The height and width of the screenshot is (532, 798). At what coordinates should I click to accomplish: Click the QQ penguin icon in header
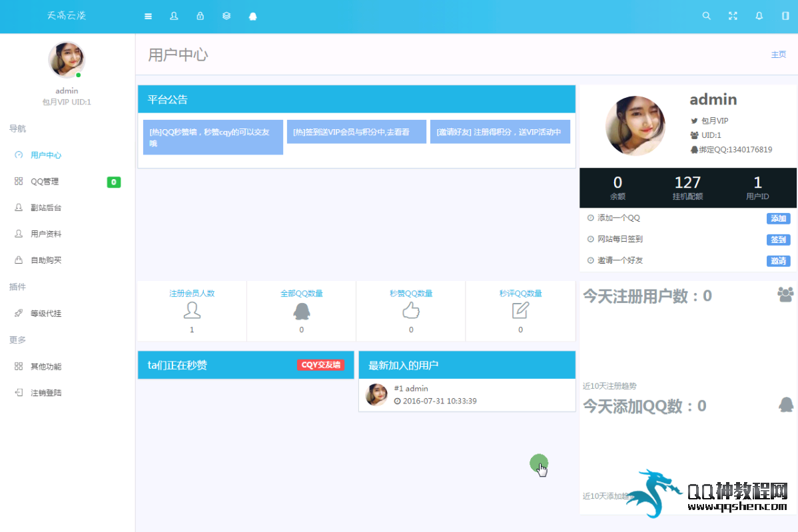(252, 16)
